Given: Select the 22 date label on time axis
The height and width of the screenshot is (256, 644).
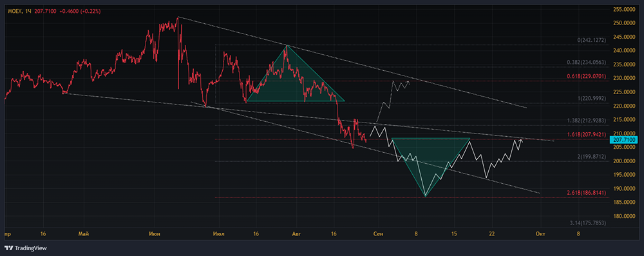Looking at the screenshot, I should click(491, 234).
